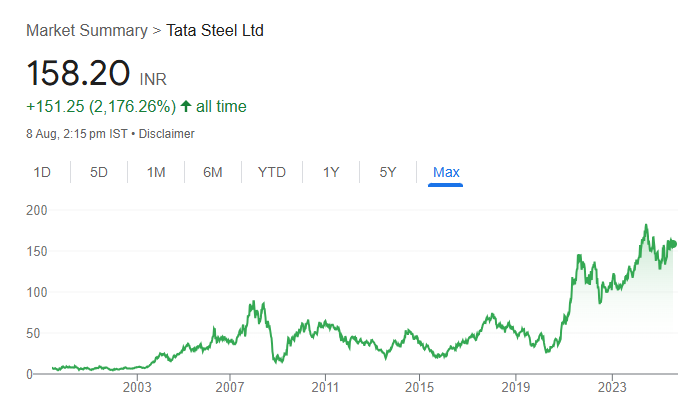The height and width of the screenshot is (412, 696).
Task: Select the 1Y range tab
Action: pos(331,172)
